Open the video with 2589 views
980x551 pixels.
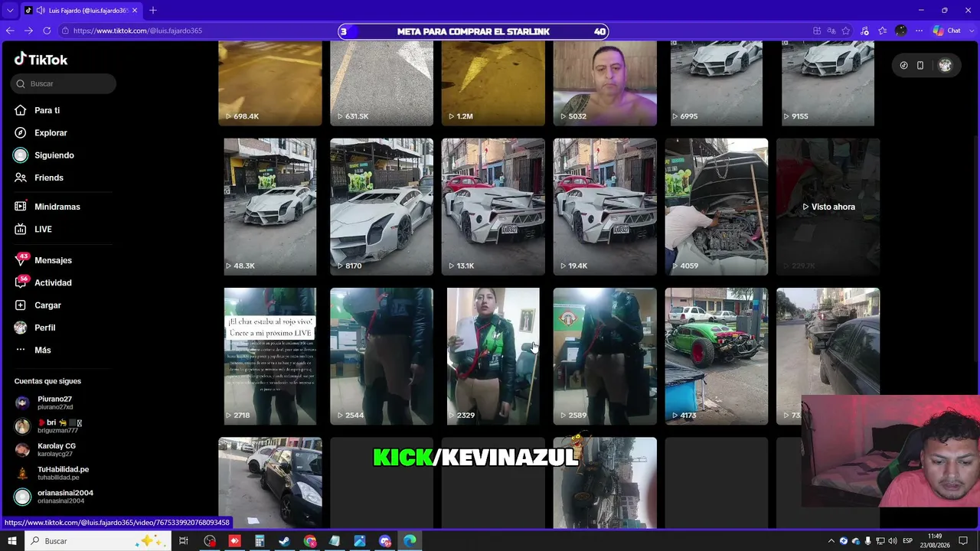point(605,356)
